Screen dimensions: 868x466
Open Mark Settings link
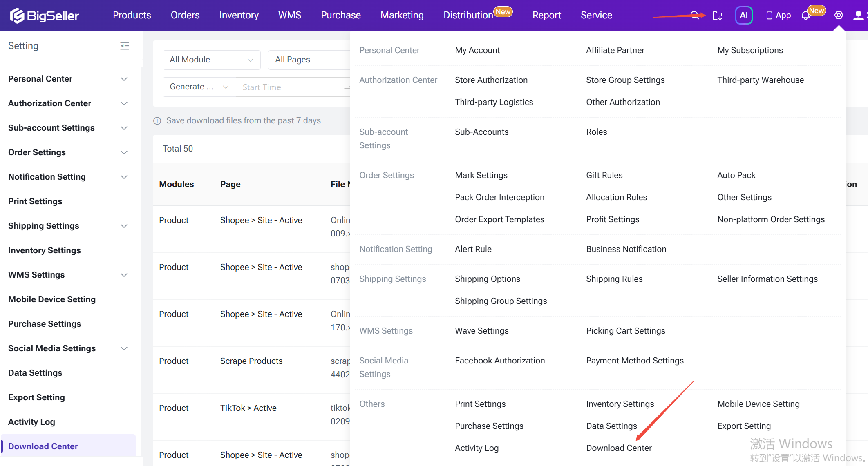pyautogui.click(x=481, y=175)
